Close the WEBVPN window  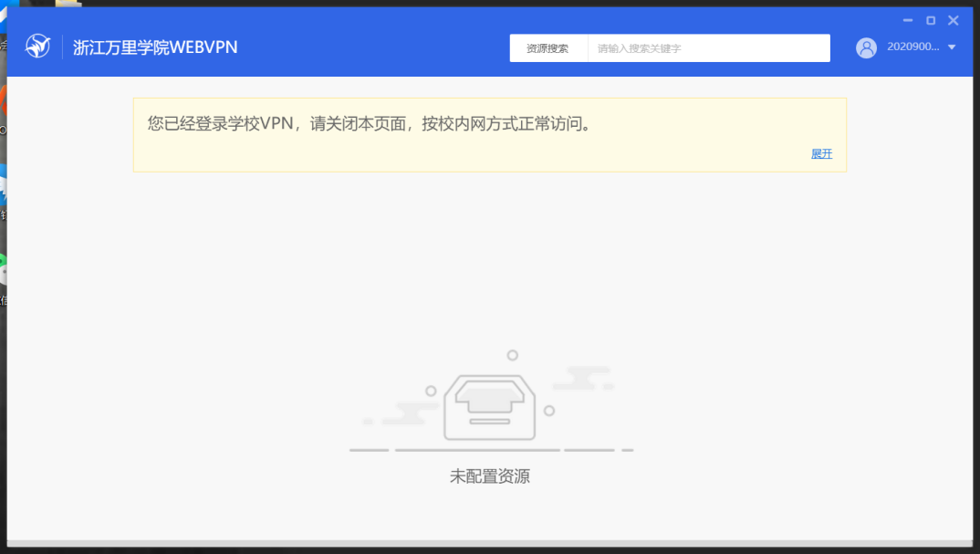coord(954,20)
